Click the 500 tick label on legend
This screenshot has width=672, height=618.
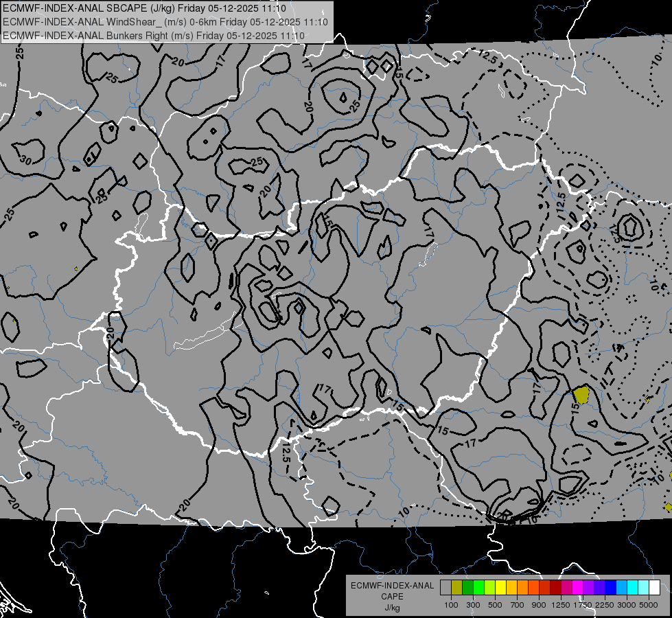[495, 605]
